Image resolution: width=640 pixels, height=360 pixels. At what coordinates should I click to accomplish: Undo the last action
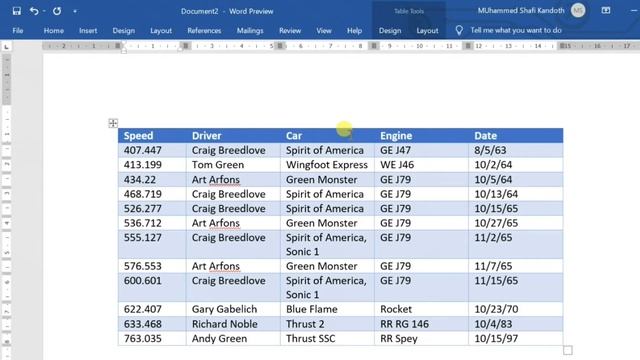[34, 11]
